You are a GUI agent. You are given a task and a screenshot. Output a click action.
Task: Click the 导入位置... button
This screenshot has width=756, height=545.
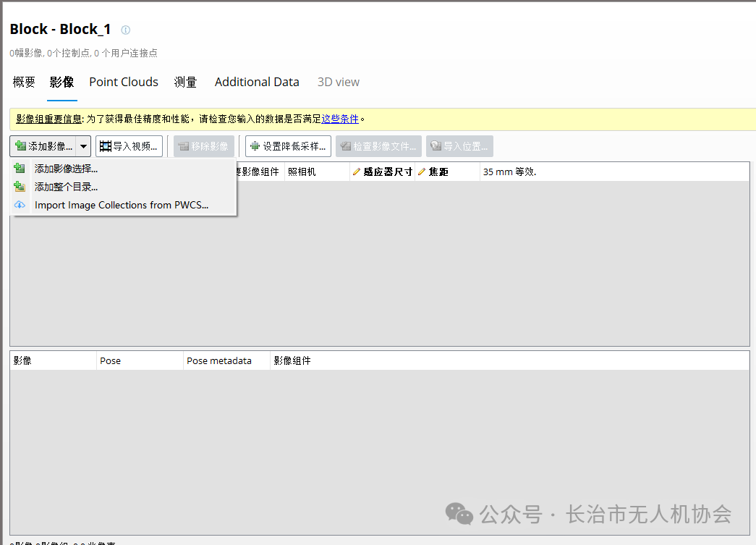pyautogui.click(x=459, y=146)
